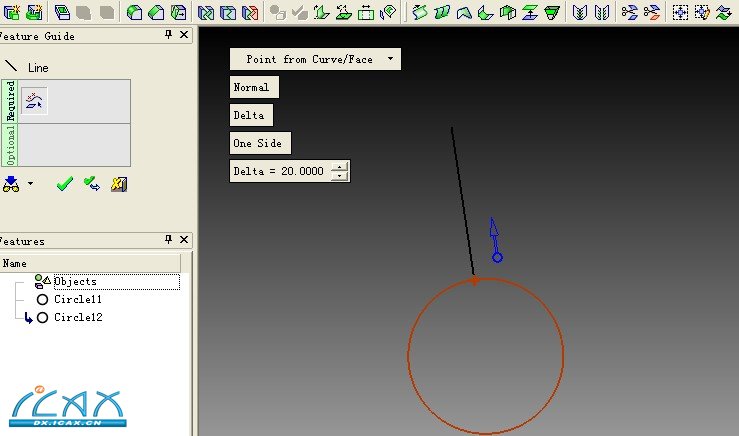Click the second blue solid divide icon
Screen dimensions: 739x436
(228, 12)
